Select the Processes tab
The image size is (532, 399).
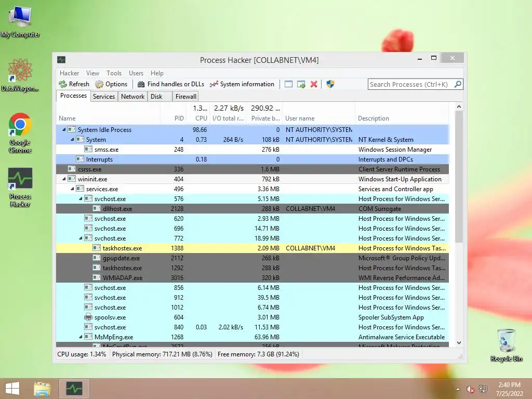click(x=73, y=96)
